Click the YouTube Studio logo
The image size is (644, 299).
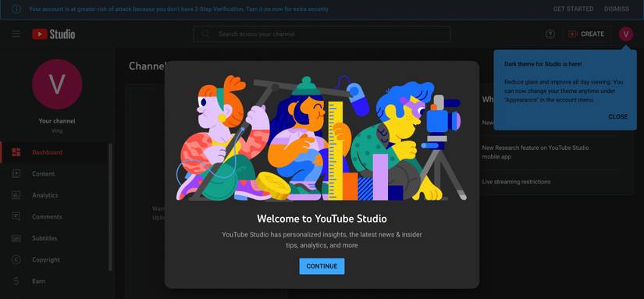(x=53, y=34)
